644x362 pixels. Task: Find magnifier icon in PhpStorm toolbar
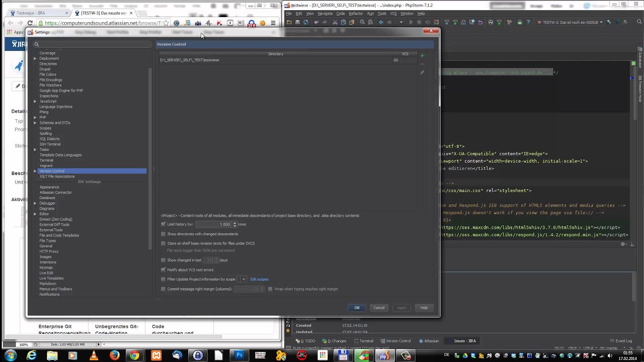click(362, 22)
